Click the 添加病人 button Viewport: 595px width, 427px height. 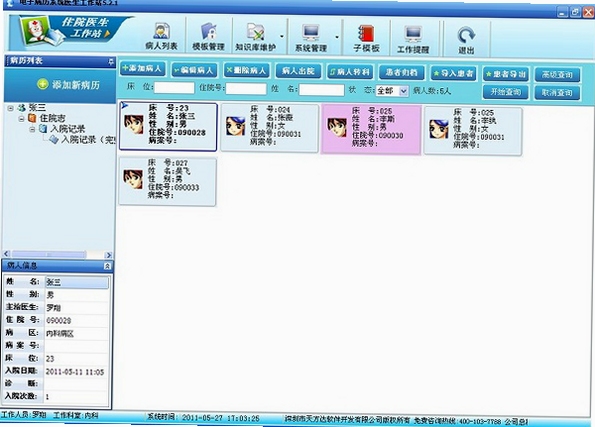coord(143,69)
